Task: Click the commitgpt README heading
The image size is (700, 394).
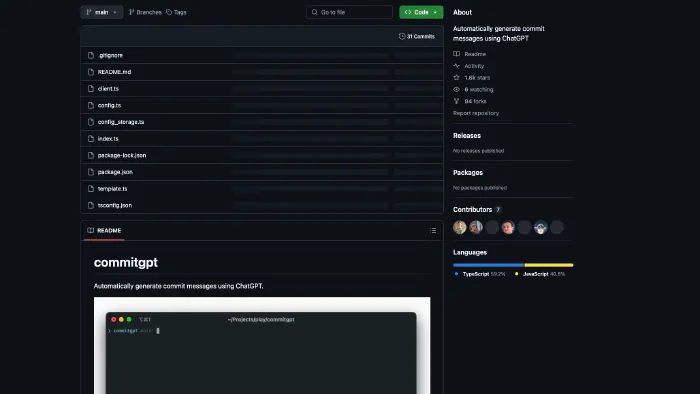Action: click(126, 262)
